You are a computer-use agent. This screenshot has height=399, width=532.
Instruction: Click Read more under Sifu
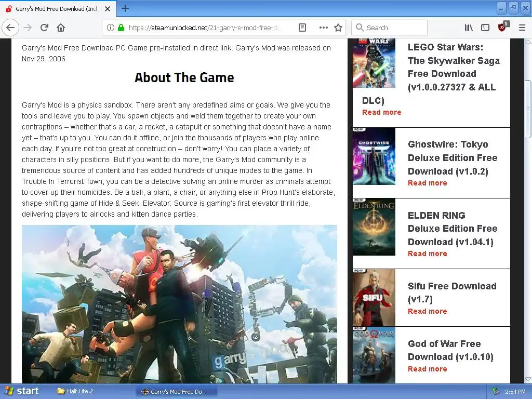427,311
